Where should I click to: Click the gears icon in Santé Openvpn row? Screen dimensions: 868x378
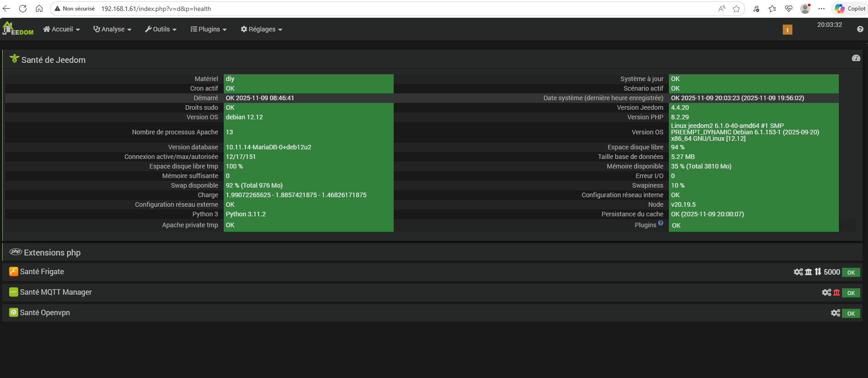pos(836,313)
